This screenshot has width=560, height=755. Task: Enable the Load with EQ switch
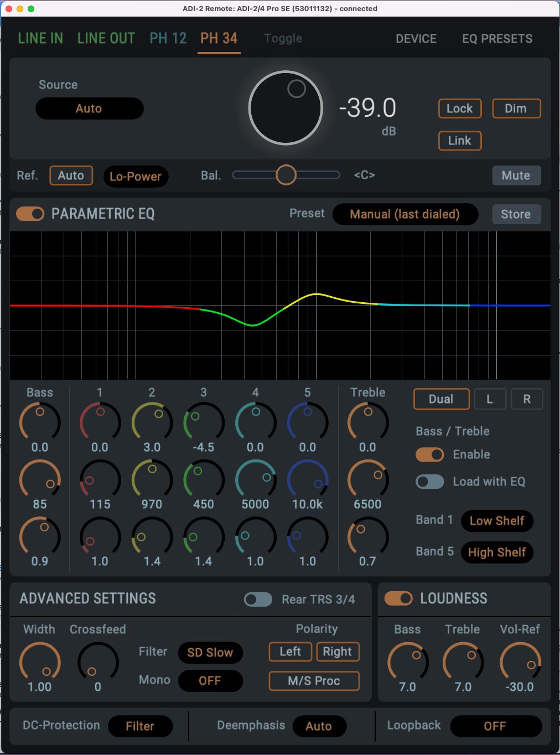tap(430, 482)
